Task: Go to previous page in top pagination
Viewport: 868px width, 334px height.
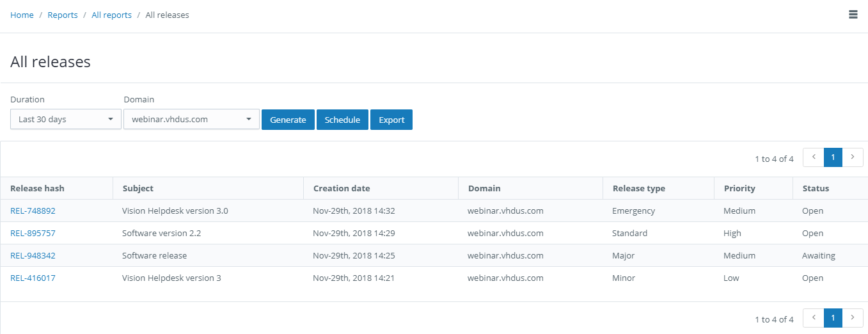Action: [813, 157]
